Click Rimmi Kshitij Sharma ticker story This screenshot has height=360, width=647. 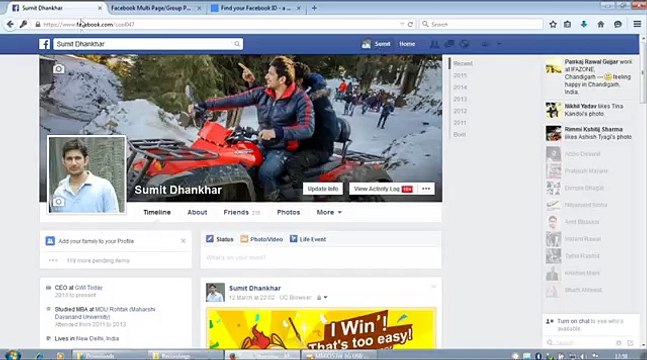click(x=589, y=133)
